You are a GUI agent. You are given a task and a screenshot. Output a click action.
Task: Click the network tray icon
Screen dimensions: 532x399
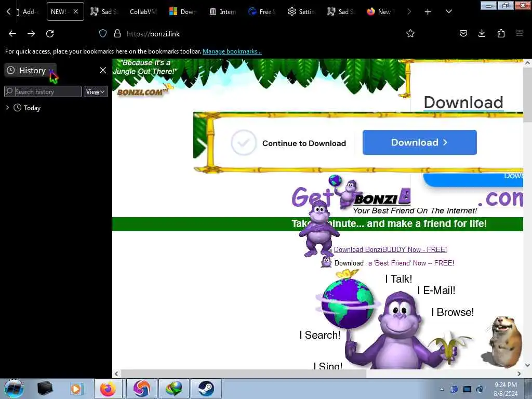coord(467,389)
